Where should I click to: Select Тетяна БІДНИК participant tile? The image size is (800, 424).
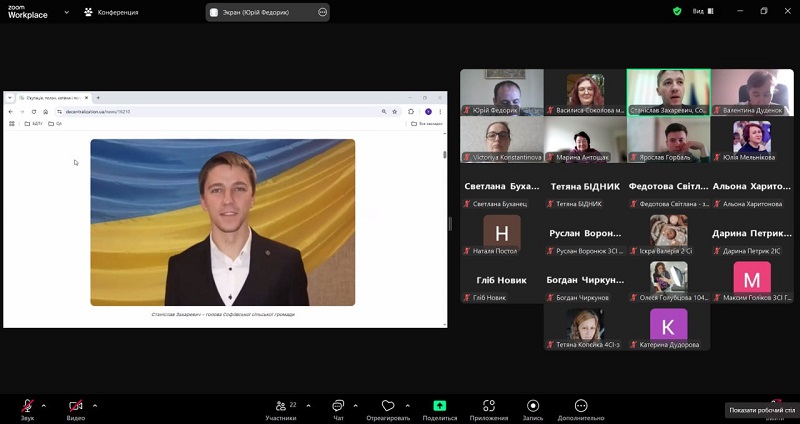[585, 187]
